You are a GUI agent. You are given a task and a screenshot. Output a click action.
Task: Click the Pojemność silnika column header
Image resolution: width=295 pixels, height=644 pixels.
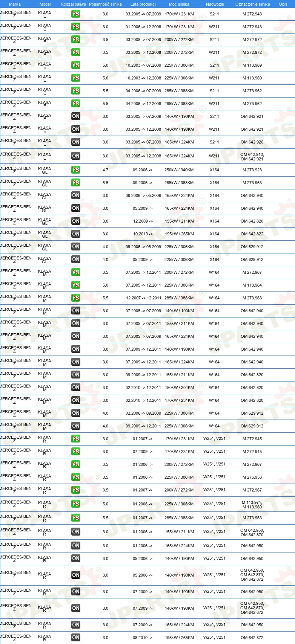[105, 4]
